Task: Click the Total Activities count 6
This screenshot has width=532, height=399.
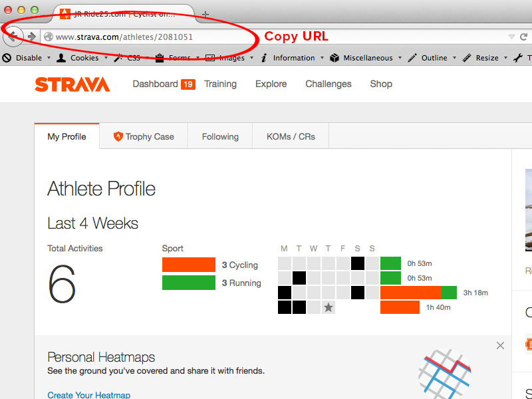Action: pyautogui.click(x=62, y=284)
